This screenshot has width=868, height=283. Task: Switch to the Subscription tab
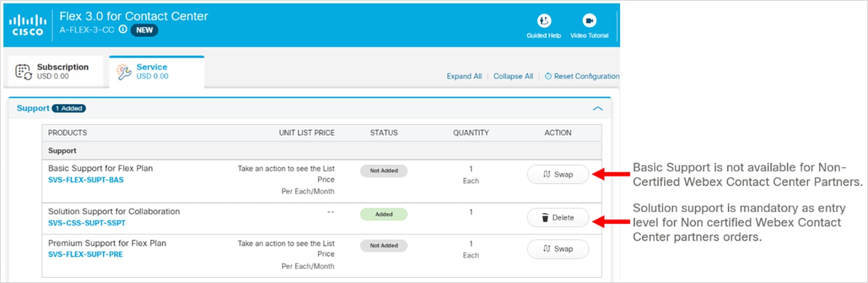pos(56,71)
